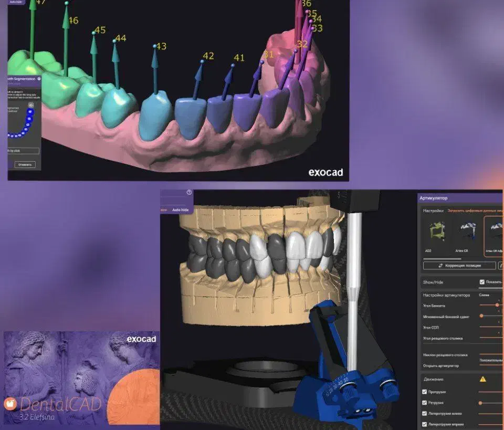Close the Teeth Segmentation panel

(39, 79)
